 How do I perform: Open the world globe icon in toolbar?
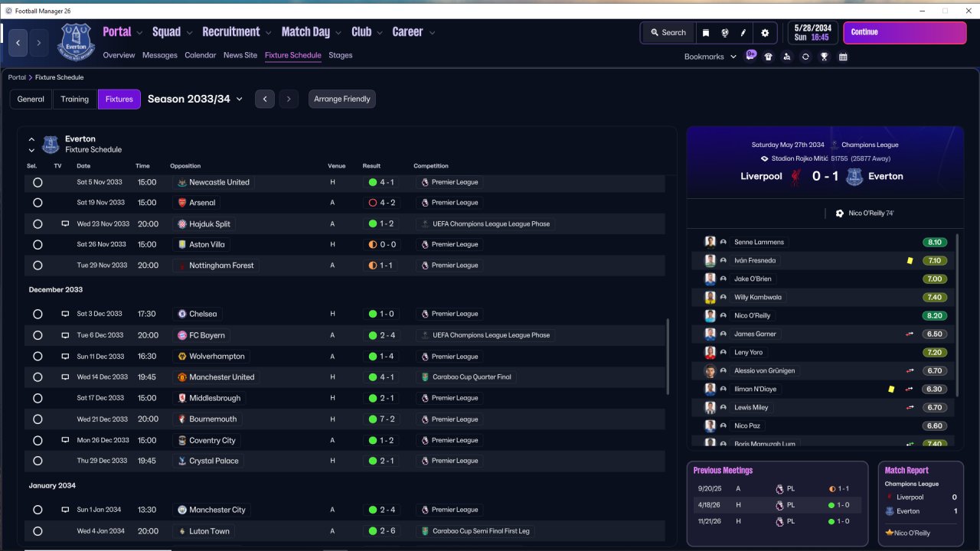[724, 33]
